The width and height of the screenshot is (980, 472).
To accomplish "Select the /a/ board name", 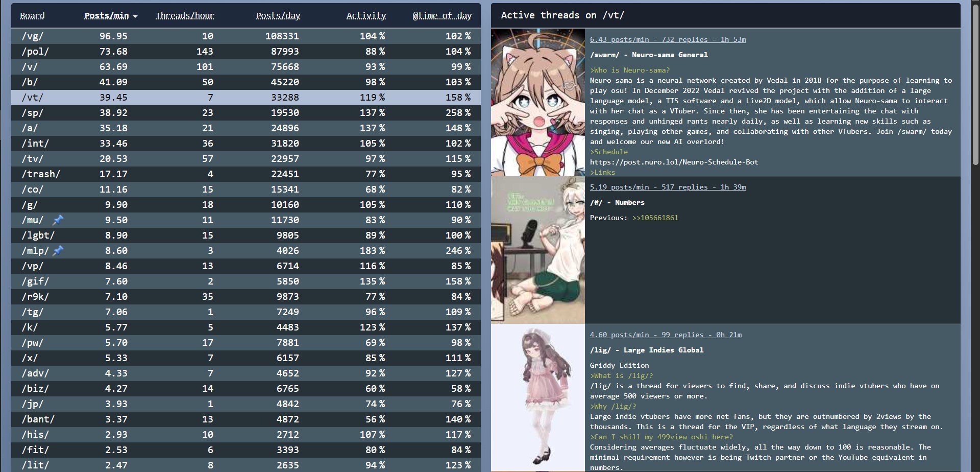I will 30,128.
